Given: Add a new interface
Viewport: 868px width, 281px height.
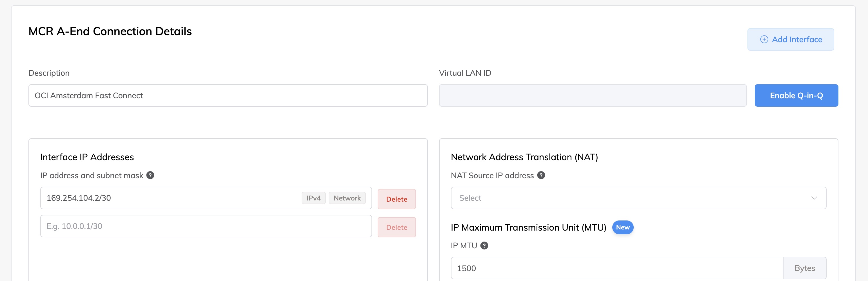Looking at the screenshot, I should (x=791, y=39).
